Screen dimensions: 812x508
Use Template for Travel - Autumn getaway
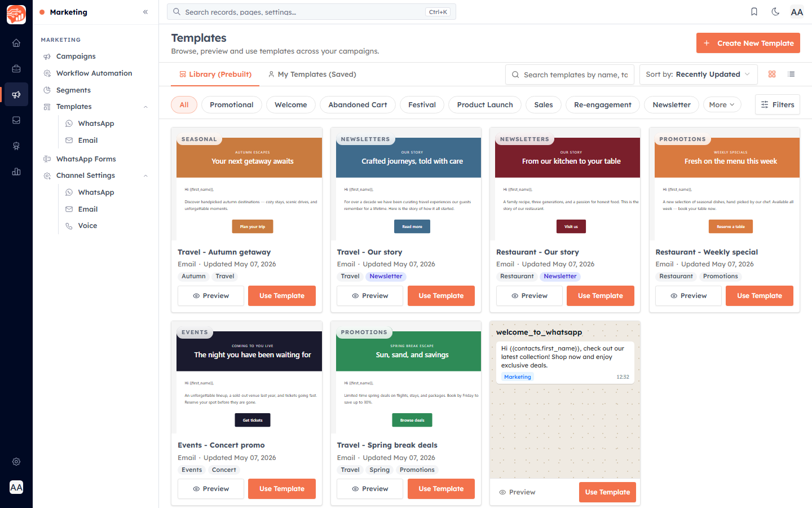point(282,296)
